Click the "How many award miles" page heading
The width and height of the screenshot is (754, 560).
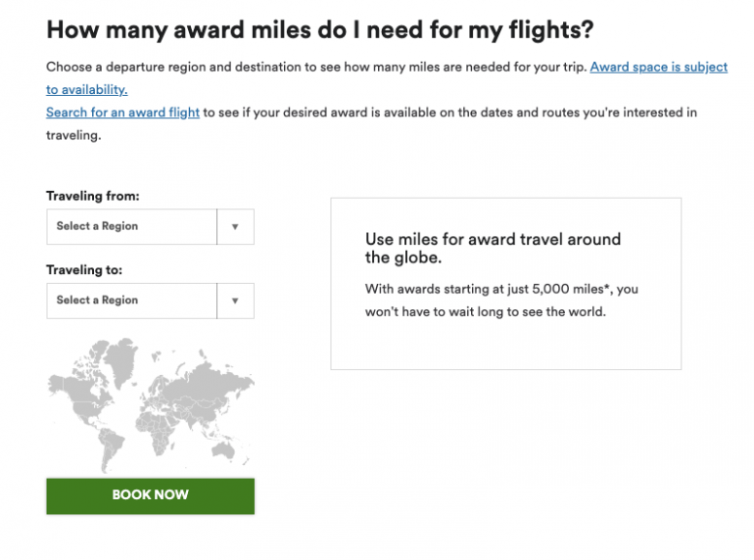pyautogui.click(x=319, y=29)
